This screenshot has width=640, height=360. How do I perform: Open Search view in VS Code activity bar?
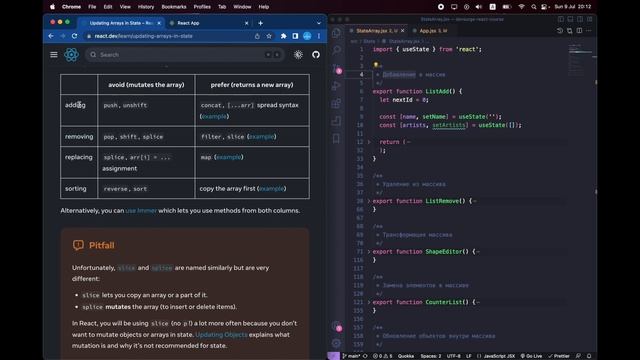pos(336,50)
